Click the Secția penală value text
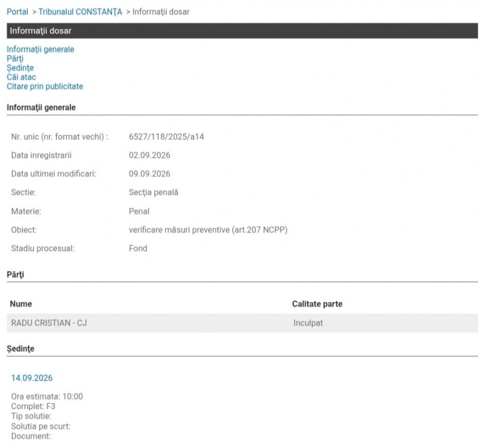This screenshot has width=484, height=448. pos(153,193)
